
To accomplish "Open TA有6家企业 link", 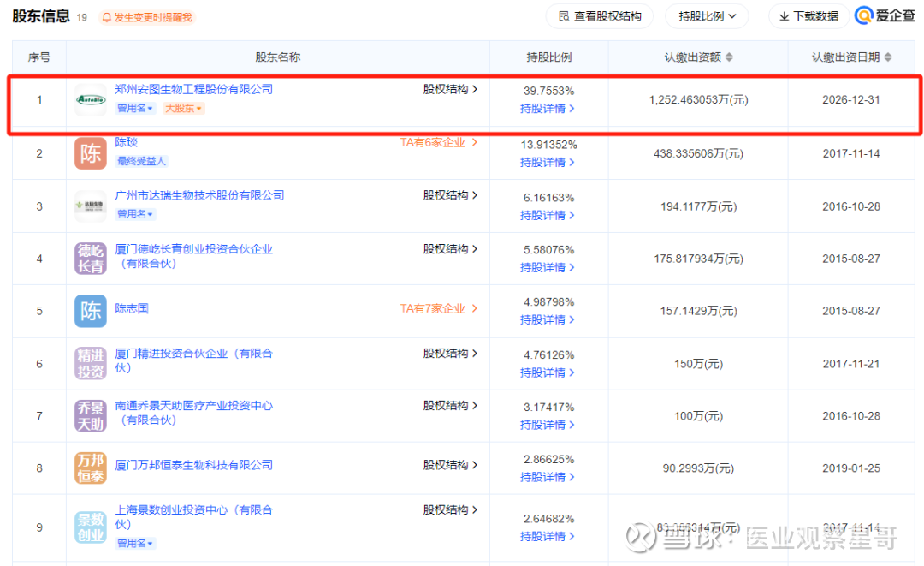I will (438, 142).
